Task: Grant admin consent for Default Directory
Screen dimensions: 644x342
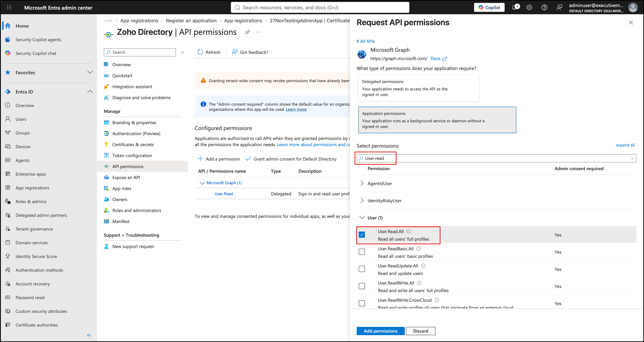Action: [291, 159]
